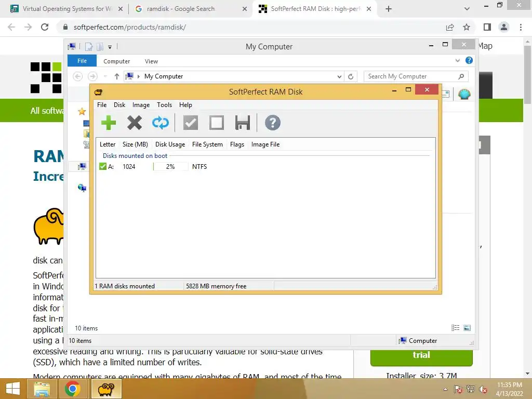Open the address bar history dropdown

tap(339, 77)
